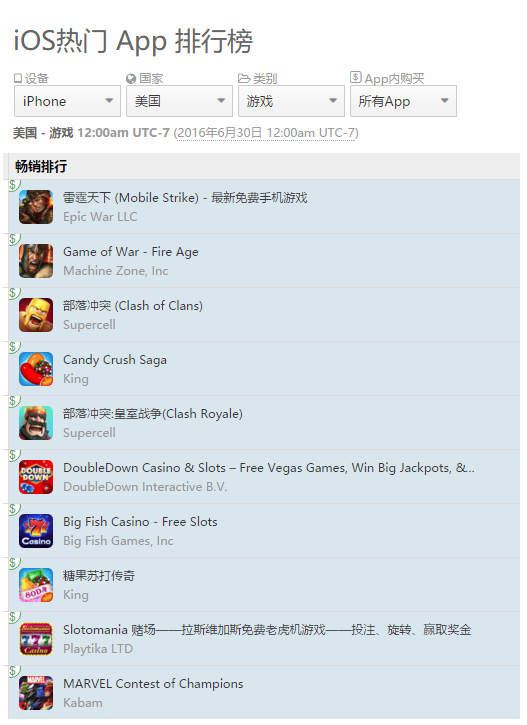Select the 畅销排行 column header

tap(41, 166)
